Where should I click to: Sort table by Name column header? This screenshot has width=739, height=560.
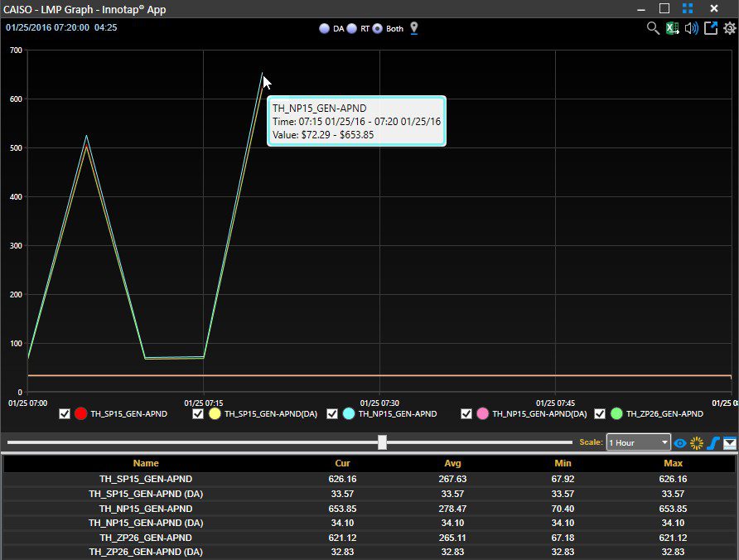pyautogui.click(x=146, y=463)
